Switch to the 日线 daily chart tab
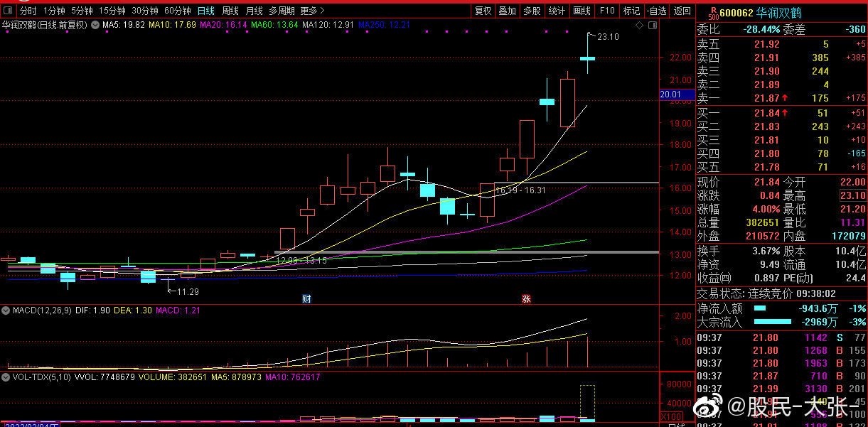The image size is (868, 427). tap(205, 11)
